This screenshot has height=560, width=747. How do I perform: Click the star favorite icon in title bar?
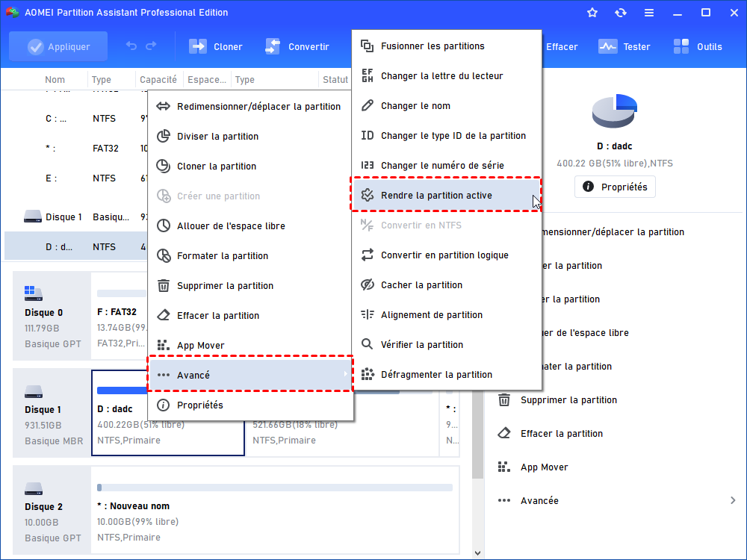point(592,13)
